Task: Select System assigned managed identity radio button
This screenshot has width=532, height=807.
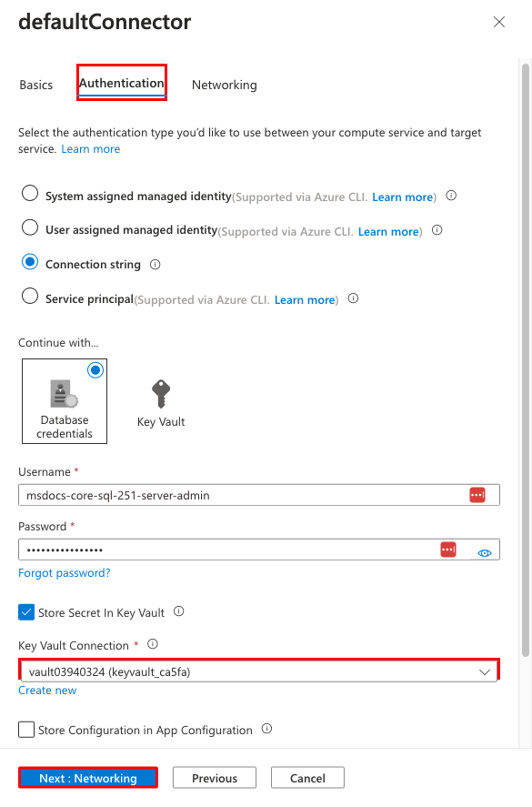Action: click(x=30, y=194)
